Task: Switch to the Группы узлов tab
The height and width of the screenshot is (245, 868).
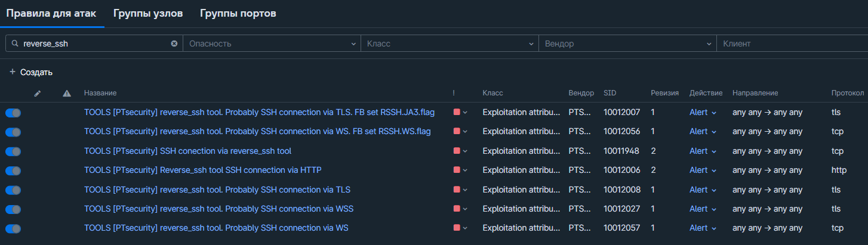Action: (148, 13)
